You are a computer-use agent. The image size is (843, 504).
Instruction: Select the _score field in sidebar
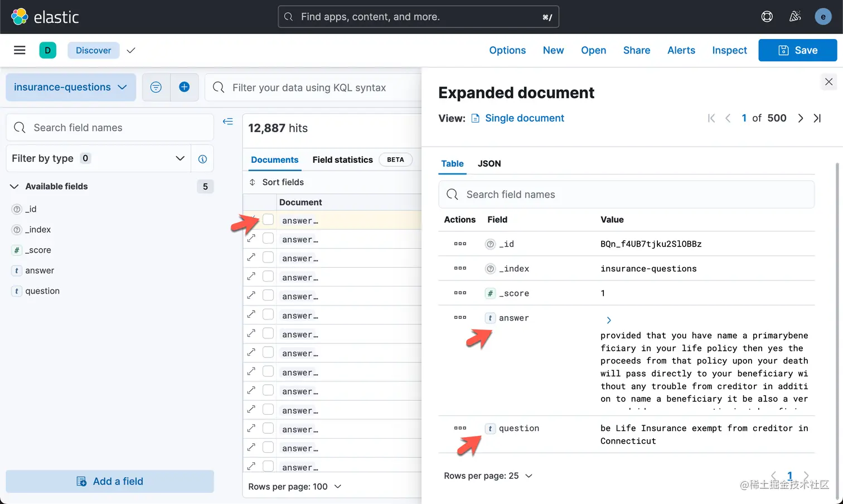click(x=38, y=250)
